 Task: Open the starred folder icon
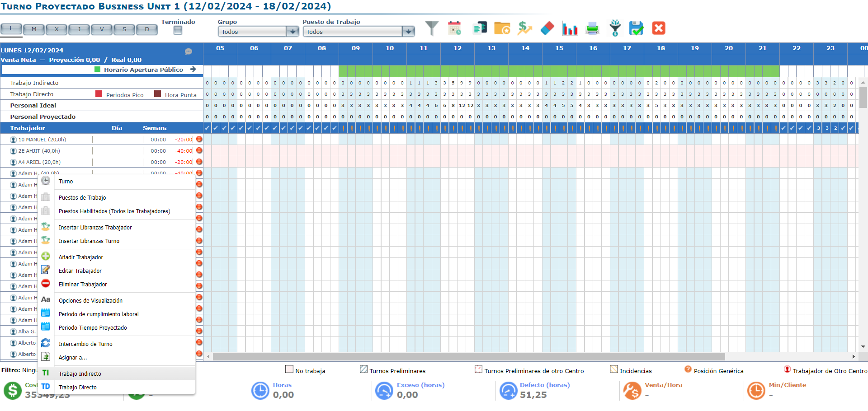(x=502, y=28)
